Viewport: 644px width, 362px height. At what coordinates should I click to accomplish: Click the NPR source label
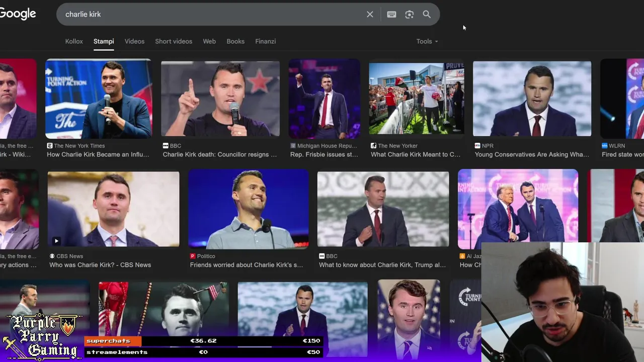(x=488, y=146)
